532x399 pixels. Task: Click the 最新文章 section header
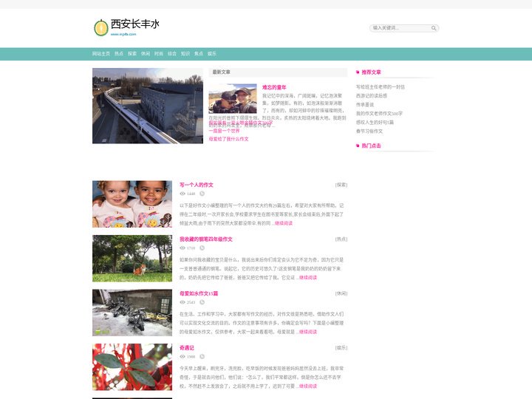(x=222, y=72)
